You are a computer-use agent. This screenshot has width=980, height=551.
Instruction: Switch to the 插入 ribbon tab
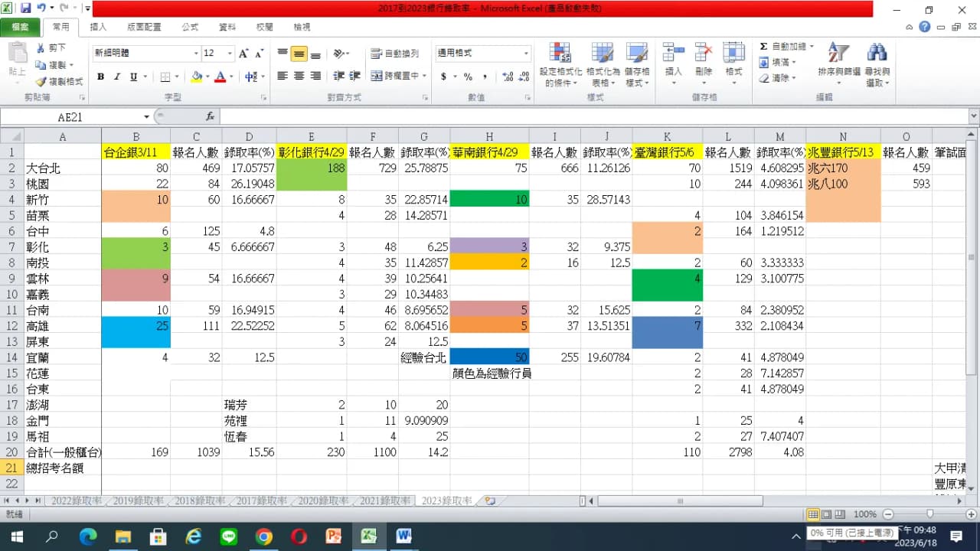(x=98, y=27)
